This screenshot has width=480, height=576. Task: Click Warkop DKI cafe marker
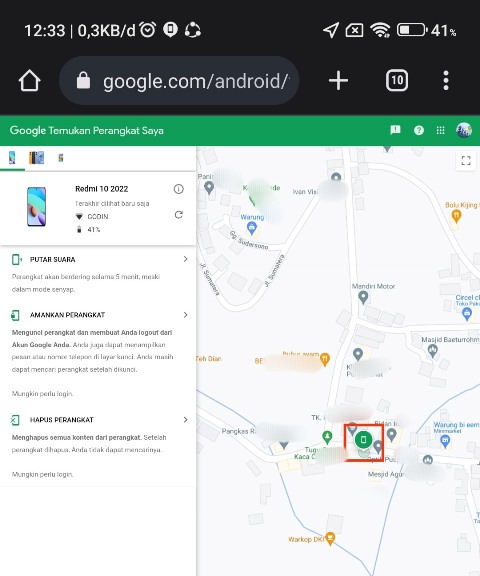[330, 539]
